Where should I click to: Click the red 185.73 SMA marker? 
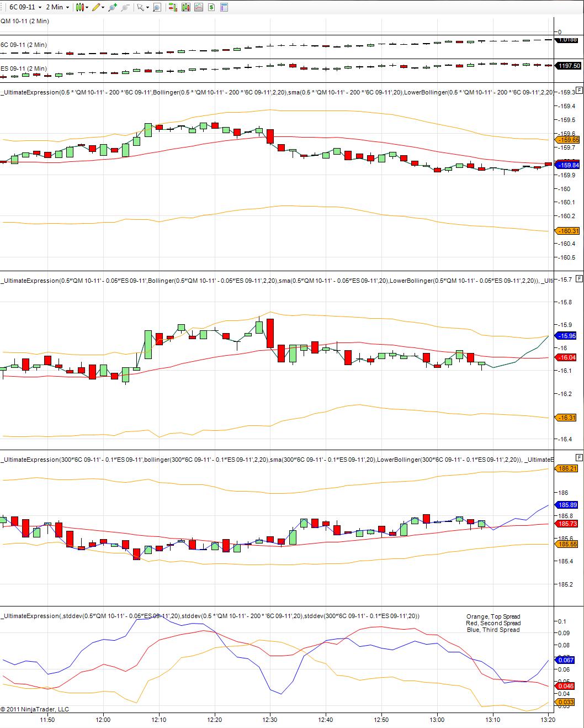pyautogui.click(x=567, y=524)
